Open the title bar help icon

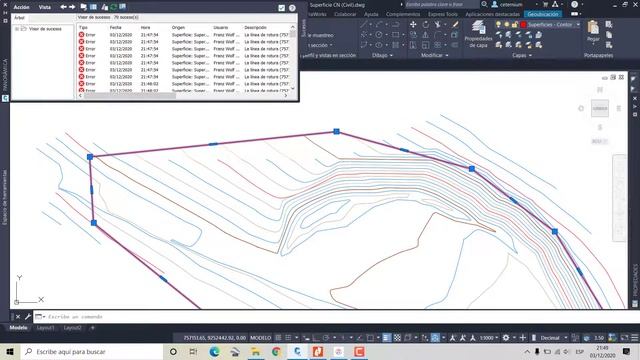[574, 4]
